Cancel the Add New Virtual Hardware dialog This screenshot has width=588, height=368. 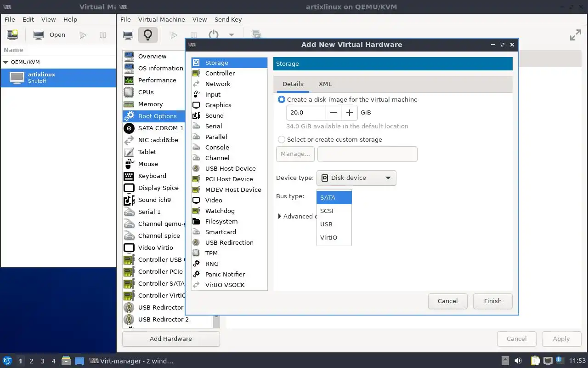click(447, 301)
